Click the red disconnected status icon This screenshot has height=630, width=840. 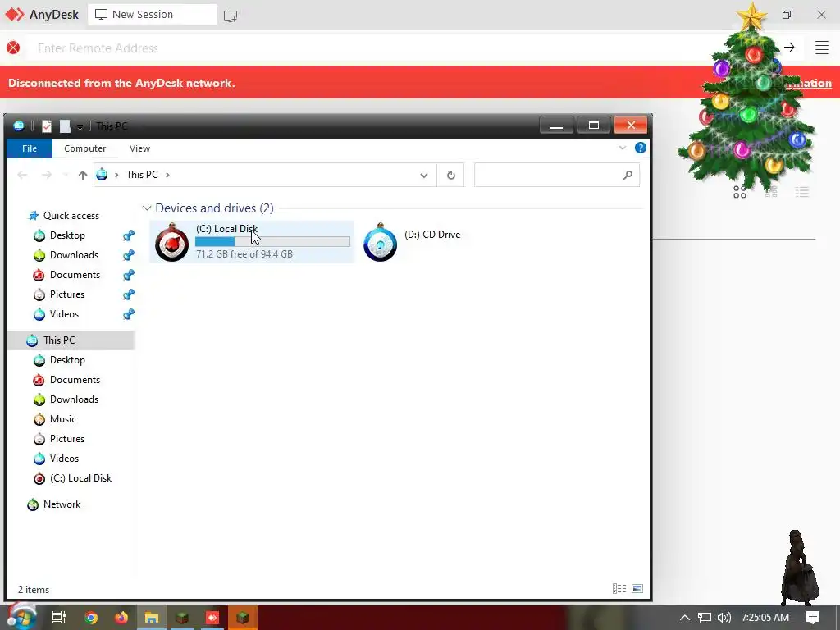pyautogui.click(x=13, y=48)
